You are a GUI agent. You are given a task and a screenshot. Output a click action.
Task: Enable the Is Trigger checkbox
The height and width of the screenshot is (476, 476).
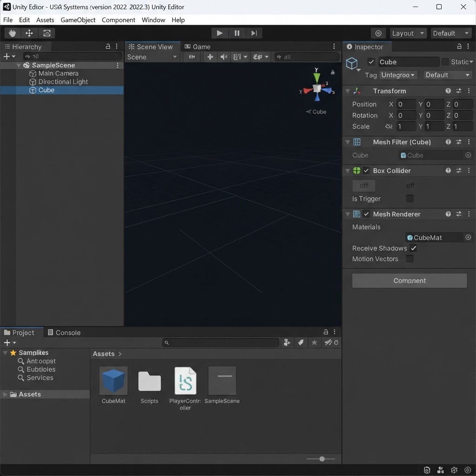point(410,198)
